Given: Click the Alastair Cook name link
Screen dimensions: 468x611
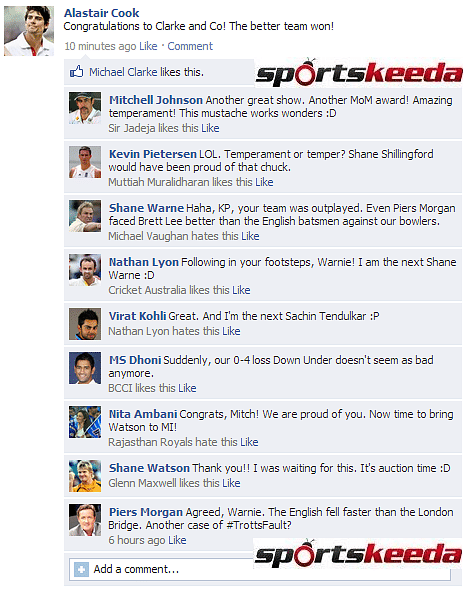Looking at the screenshot, I should tap(102, 13).
